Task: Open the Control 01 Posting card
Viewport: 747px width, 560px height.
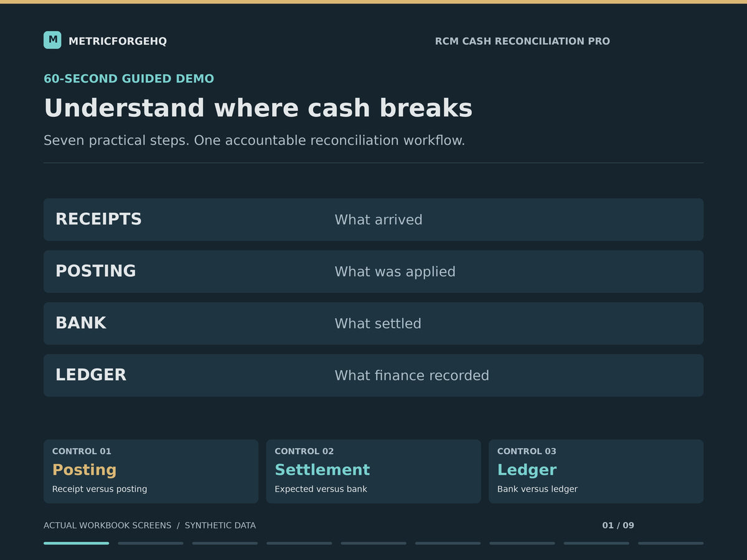Action: tap(151, 472)
